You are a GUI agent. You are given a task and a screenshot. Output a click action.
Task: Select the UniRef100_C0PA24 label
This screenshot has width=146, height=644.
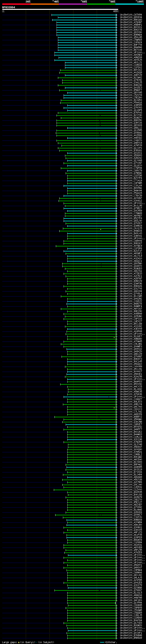point(131,42)
